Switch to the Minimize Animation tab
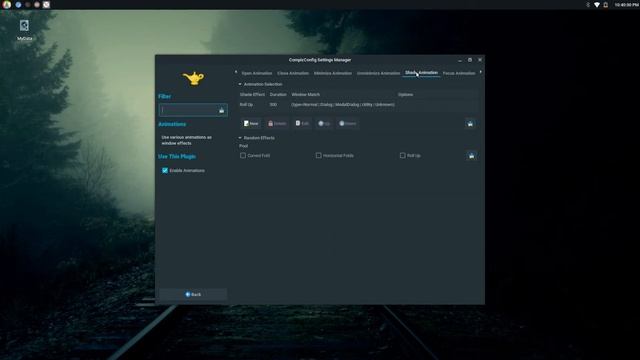This screenshot has height=360, width=640. point(333,73)
